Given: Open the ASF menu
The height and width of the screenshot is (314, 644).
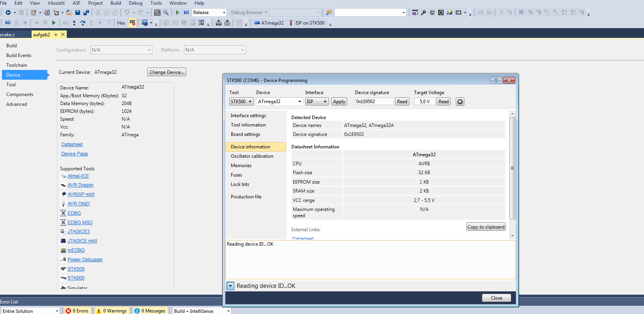Looking at the screenshot, I should pyautogui.click(x=77, y=3).
